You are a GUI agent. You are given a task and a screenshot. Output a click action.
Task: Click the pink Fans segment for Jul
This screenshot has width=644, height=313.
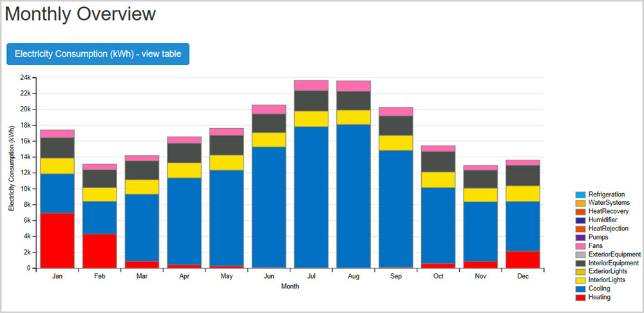click(x=311, y=86)
